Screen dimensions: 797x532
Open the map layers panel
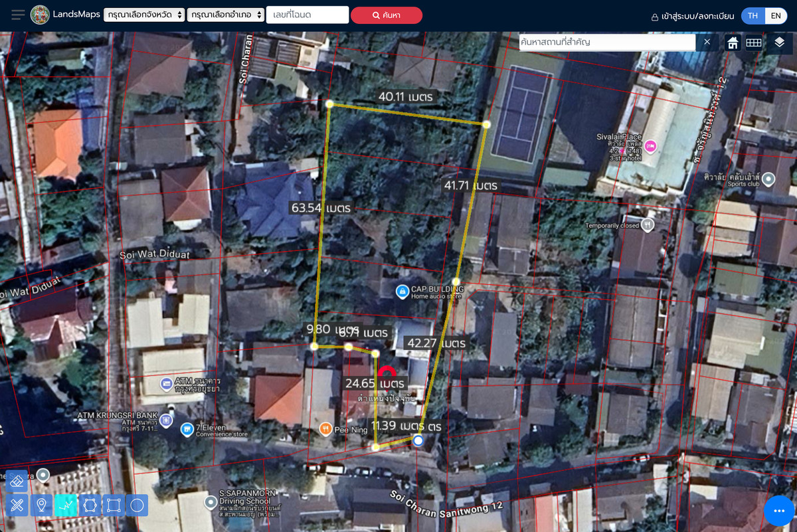pyautogui.click(x=779, y=43)
